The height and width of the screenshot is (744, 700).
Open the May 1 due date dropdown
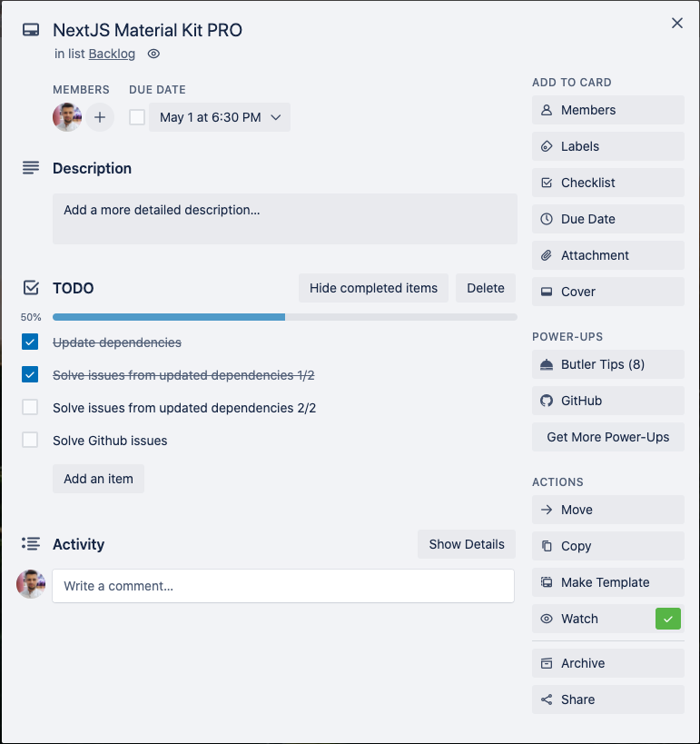pos(219,116)
